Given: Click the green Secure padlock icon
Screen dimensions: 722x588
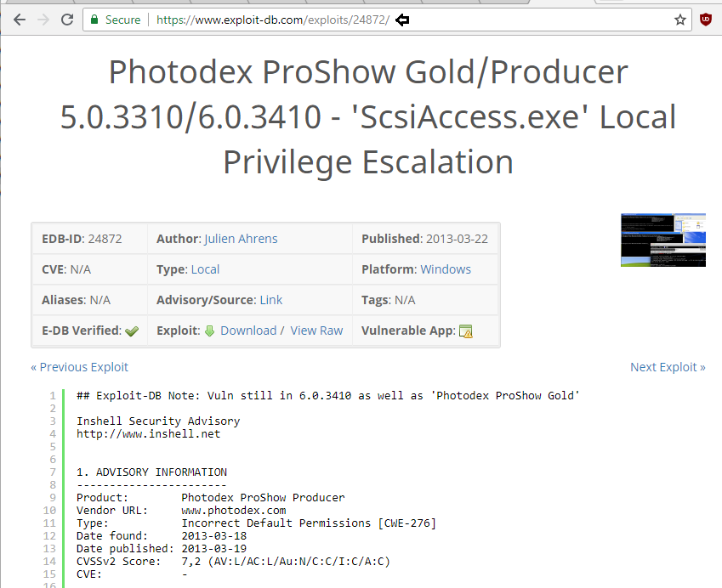Looking at the screenshot, I should pos(94,20).
